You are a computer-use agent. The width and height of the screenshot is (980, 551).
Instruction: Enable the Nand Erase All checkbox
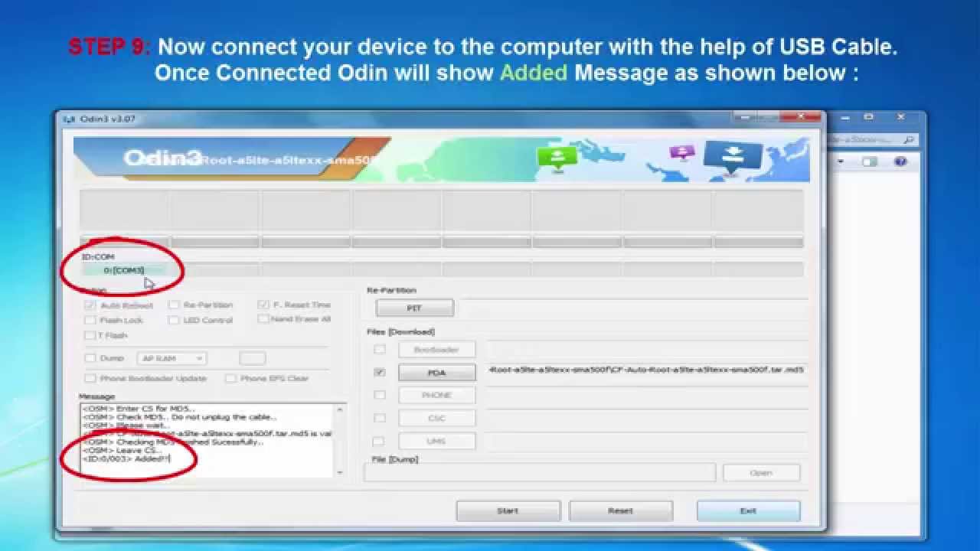point(263,318)
